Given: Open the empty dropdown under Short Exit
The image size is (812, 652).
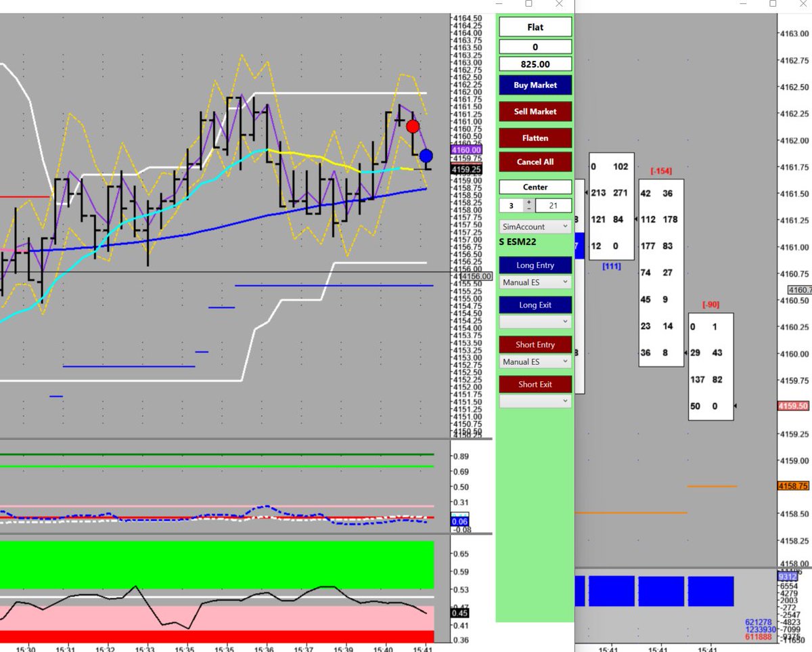Looking at the screenshot, I should point(535,401).
